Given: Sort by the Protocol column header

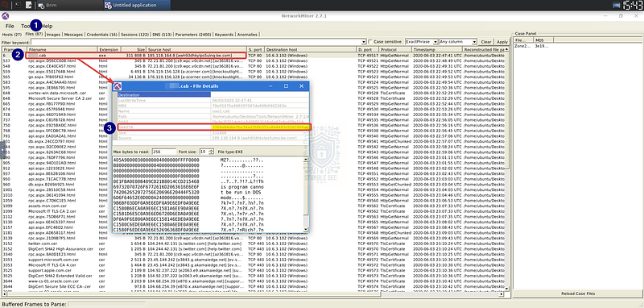Looking at the screenshot, I should [x=395, y=49].
